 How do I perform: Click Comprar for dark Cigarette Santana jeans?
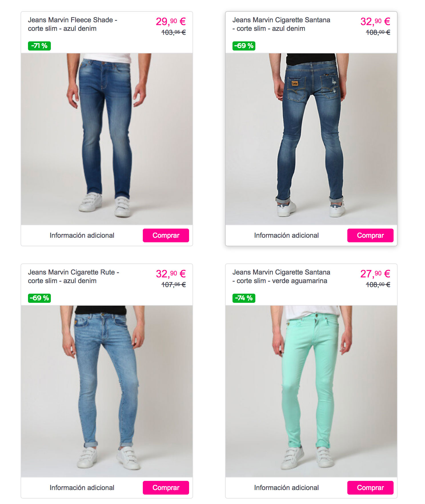pos(370,235)
